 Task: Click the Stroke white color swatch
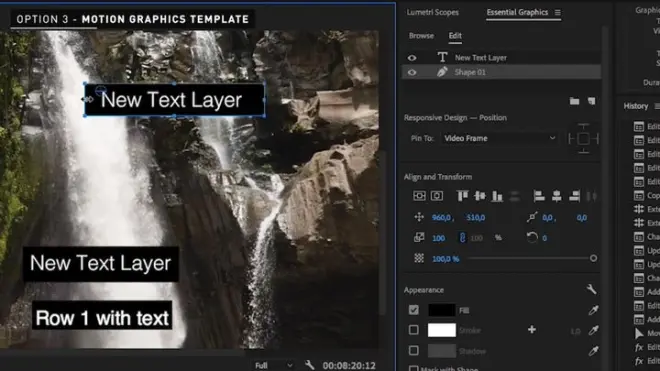(x=442, y=330)
